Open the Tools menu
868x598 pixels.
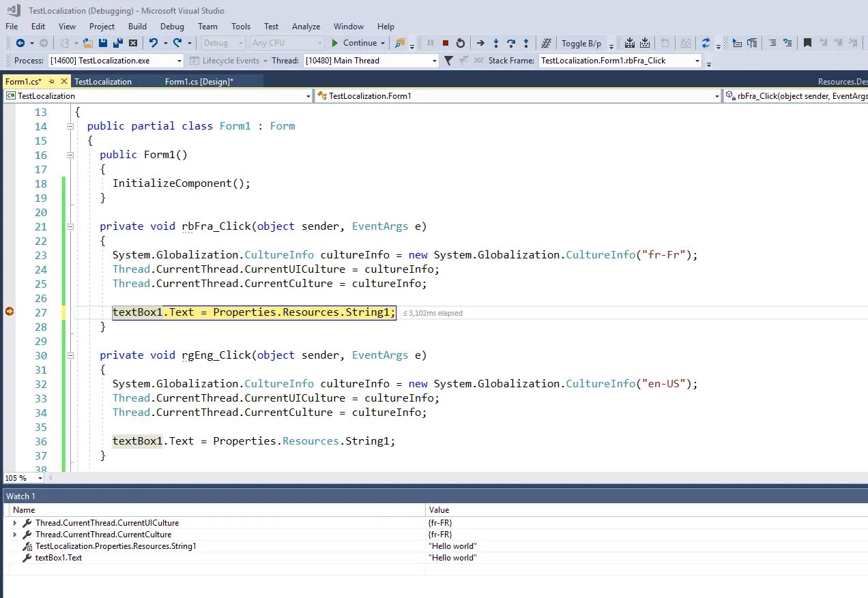pos(241,26)
